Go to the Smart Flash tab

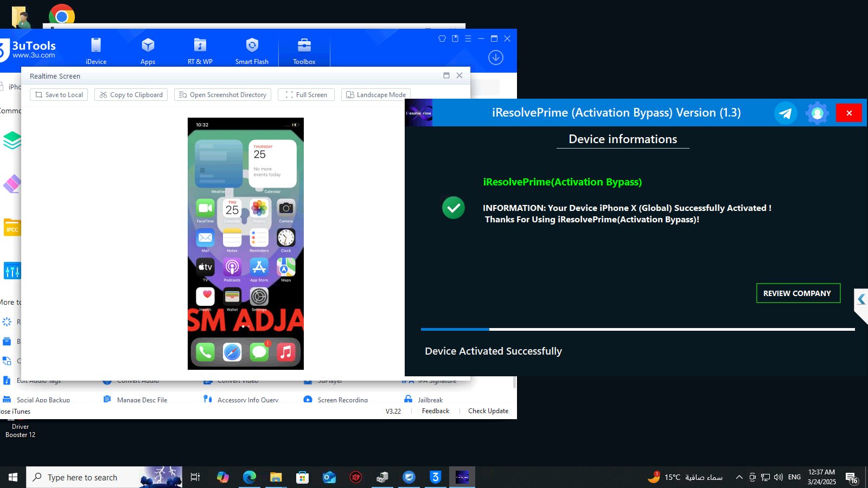(x=252, y=52)
